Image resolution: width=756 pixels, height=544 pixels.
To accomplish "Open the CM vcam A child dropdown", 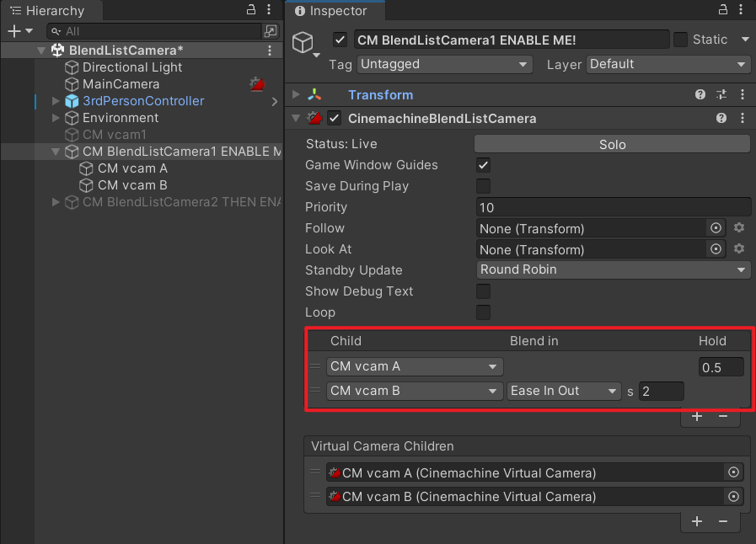I will point(415,366).
